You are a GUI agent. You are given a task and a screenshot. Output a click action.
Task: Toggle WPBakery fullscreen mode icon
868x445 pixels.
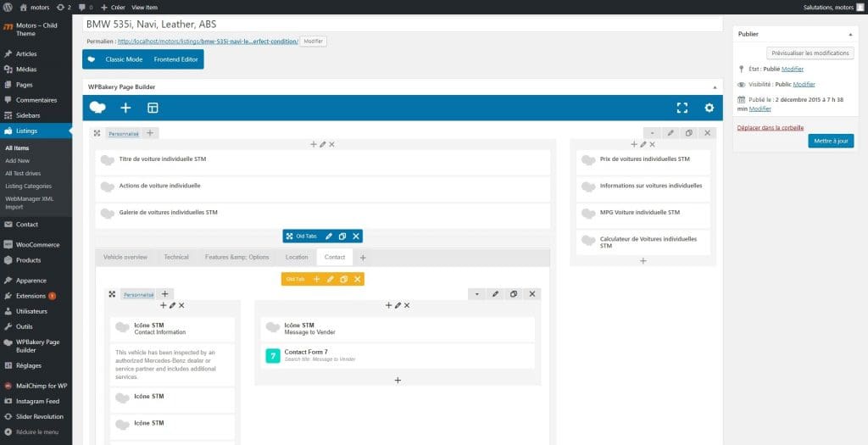682,108
